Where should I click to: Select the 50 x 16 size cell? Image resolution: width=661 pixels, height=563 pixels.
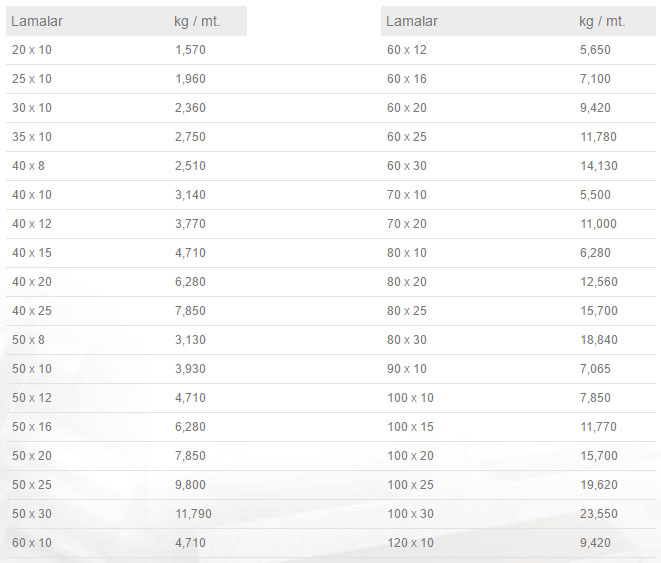(x=31, y=427)
